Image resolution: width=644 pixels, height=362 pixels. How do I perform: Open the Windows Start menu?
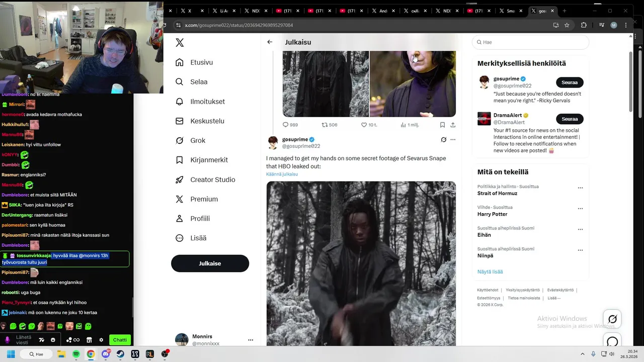[11, 354]
